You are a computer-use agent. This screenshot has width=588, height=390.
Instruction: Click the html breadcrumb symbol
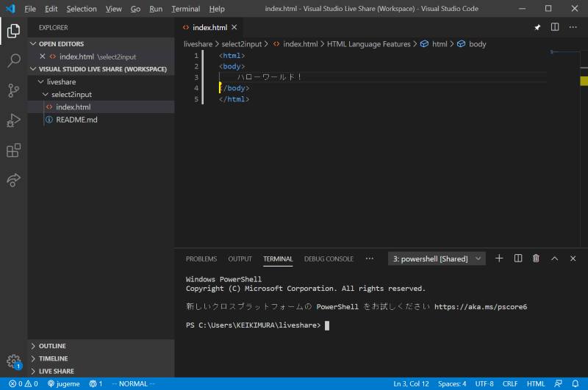[x=434, y=44]
